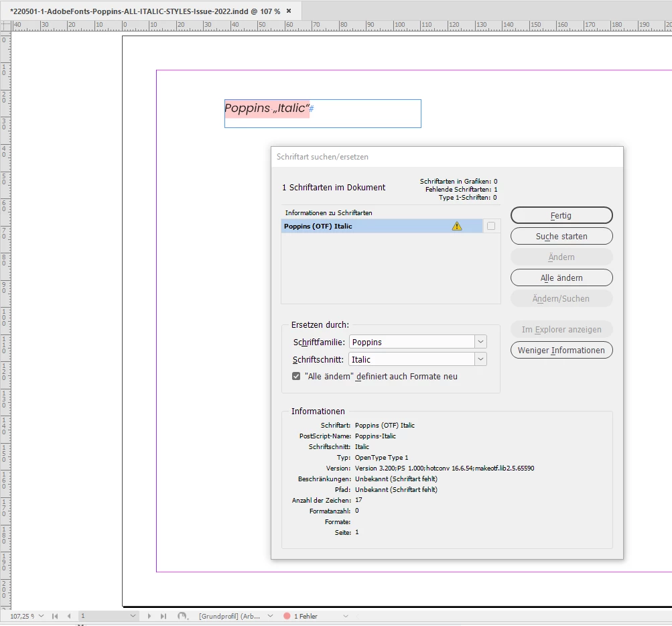
Task: Click the "Informationen zu Schriftarten" column header
Action: pos(329,212)
